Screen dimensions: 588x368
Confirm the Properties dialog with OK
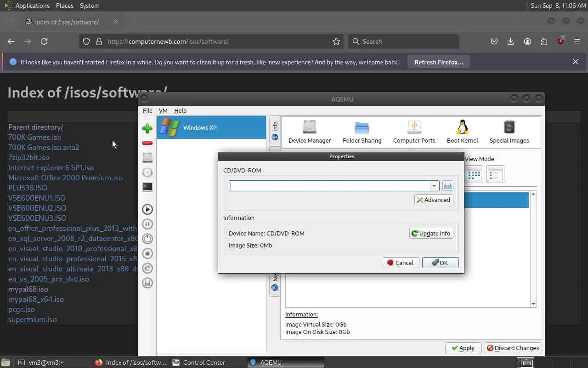(440, 263)
